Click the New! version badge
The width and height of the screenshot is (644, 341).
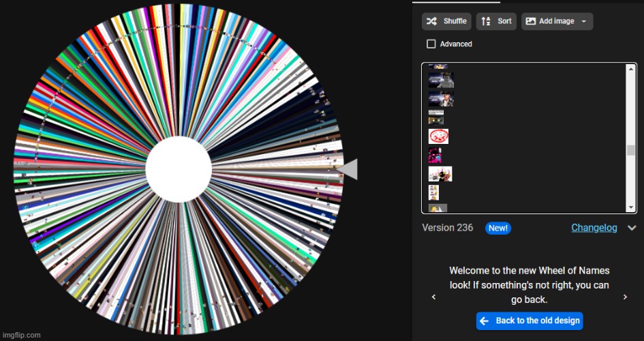498,228
